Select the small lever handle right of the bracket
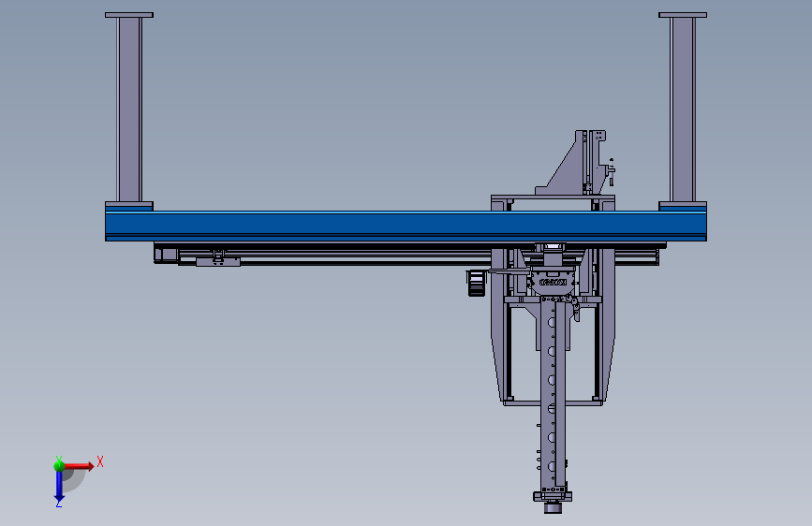812x526 pixels. pos(611,172)
